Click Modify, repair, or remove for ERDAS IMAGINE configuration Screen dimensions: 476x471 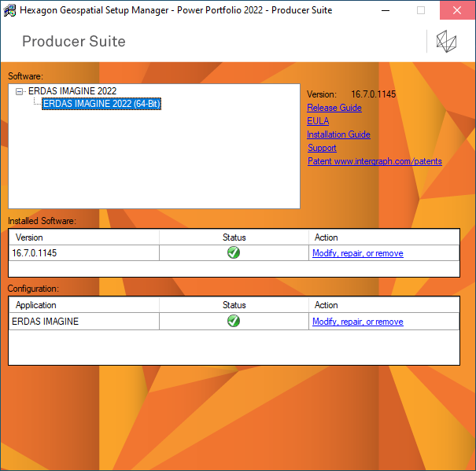point(358,322)
